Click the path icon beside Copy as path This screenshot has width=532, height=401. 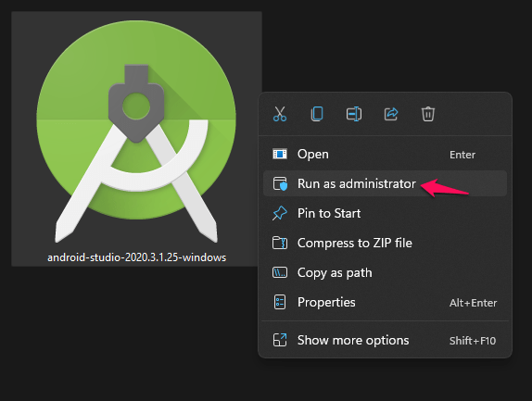coord(280,272)
